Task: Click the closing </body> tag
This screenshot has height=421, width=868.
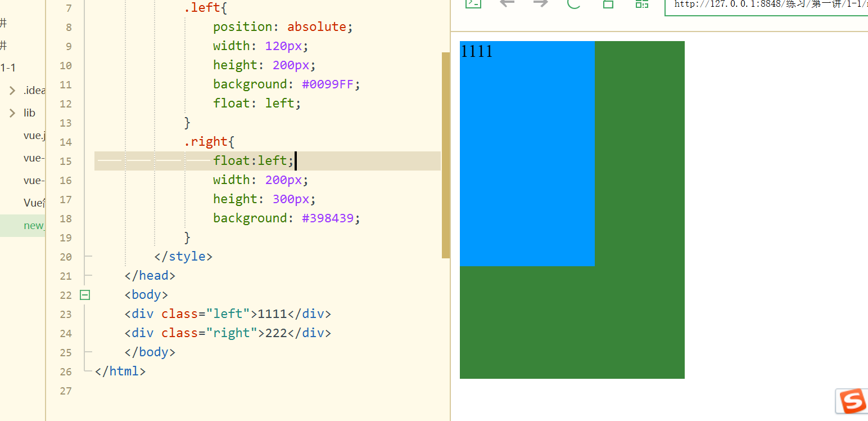Action: coord(150,352)
